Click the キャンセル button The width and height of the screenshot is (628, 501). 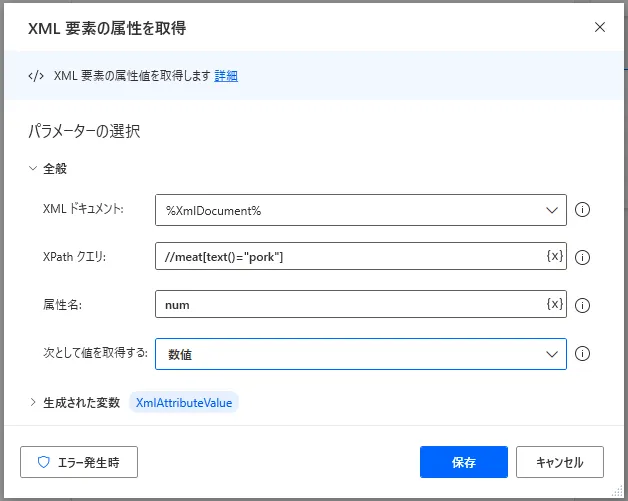[x=560, y=462]
